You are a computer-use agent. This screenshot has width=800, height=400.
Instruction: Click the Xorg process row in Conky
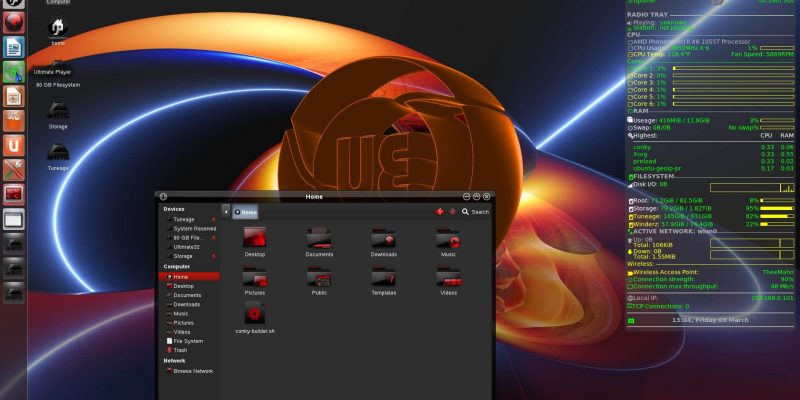pyautogui.click(x=713, y=155)
